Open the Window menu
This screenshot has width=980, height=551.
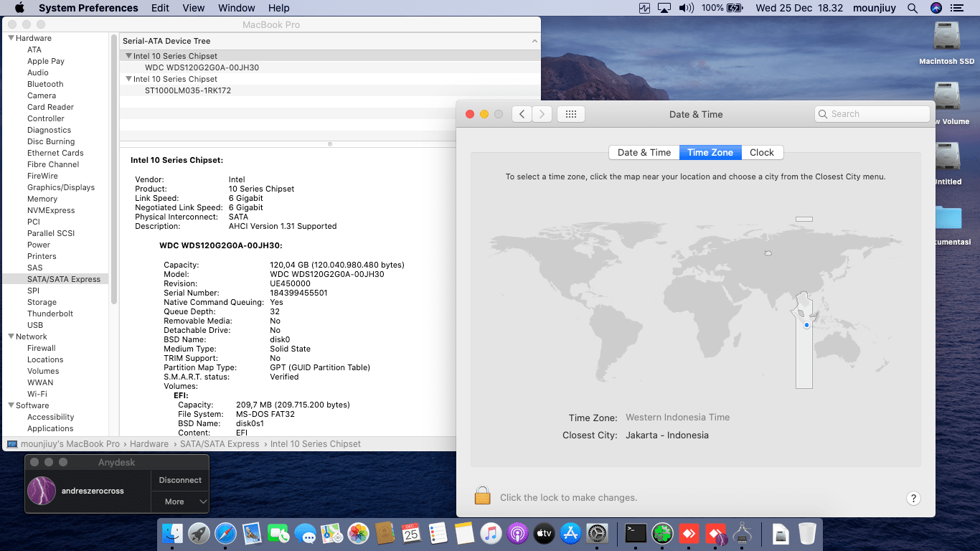pos(236,8)
